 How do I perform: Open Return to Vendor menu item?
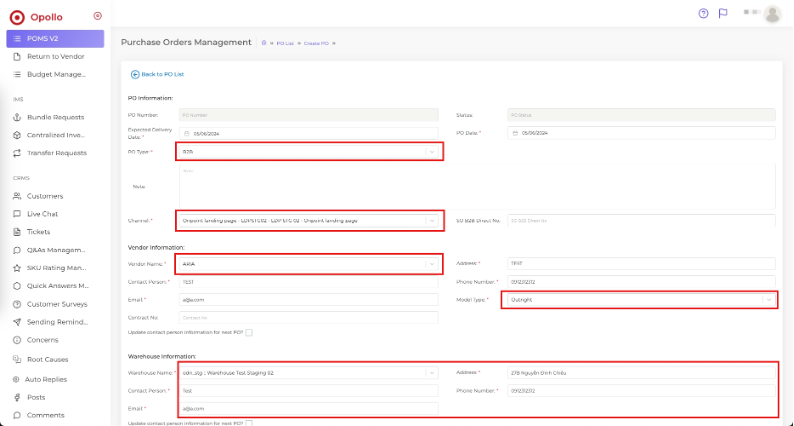point(55,57)
